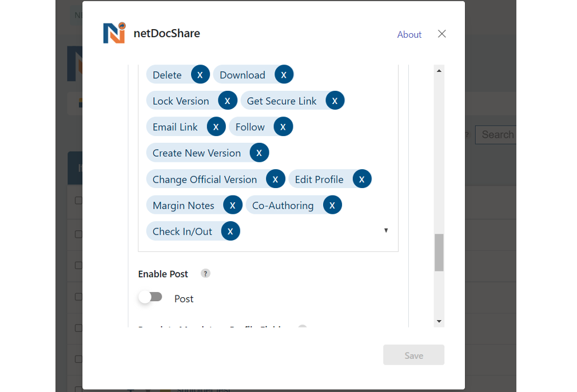Image resolution: width=577 pixels, height=392 pixels.
Task: Remove the Edit Profile tag
Action: 362,179
